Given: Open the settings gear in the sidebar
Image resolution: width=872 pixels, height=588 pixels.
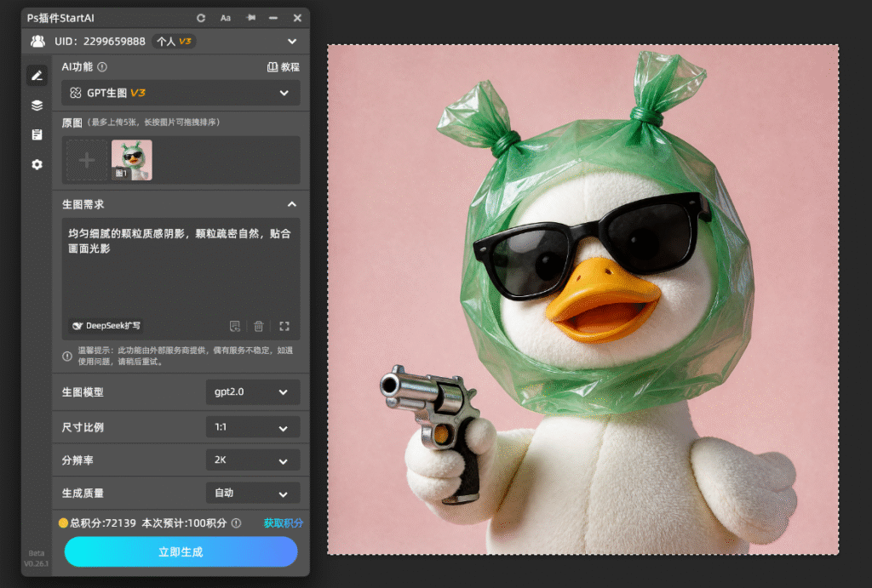Looking at the screenshot, I should [x=37, y=164].
